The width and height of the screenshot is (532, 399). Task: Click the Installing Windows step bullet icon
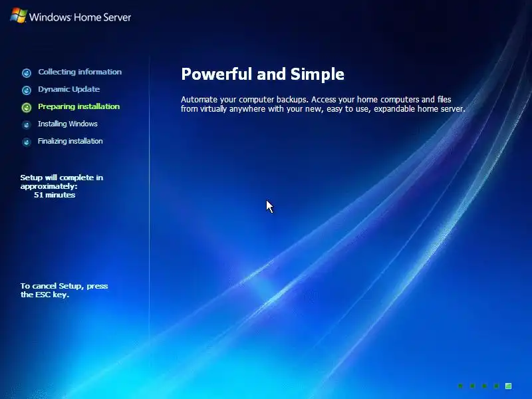(x=27, y=124)
